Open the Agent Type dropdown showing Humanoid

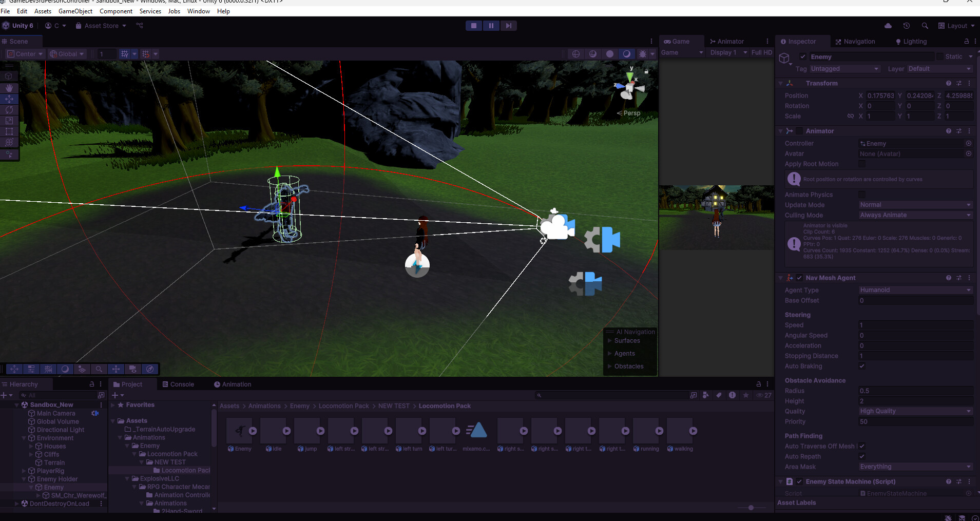tap(915, 290)
